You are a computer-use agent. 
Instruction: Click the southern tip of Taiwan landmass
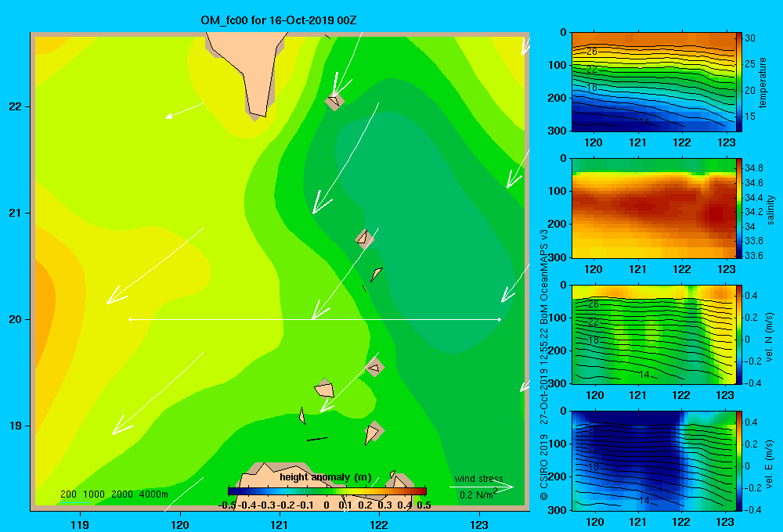257,114
